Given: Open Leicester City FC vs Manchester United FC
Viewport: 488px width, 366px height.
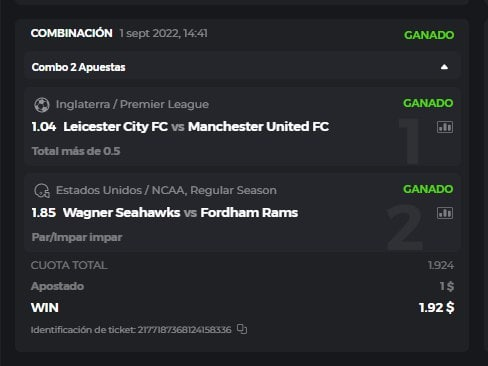Looking at the screenshot, I should click(196, 127).
